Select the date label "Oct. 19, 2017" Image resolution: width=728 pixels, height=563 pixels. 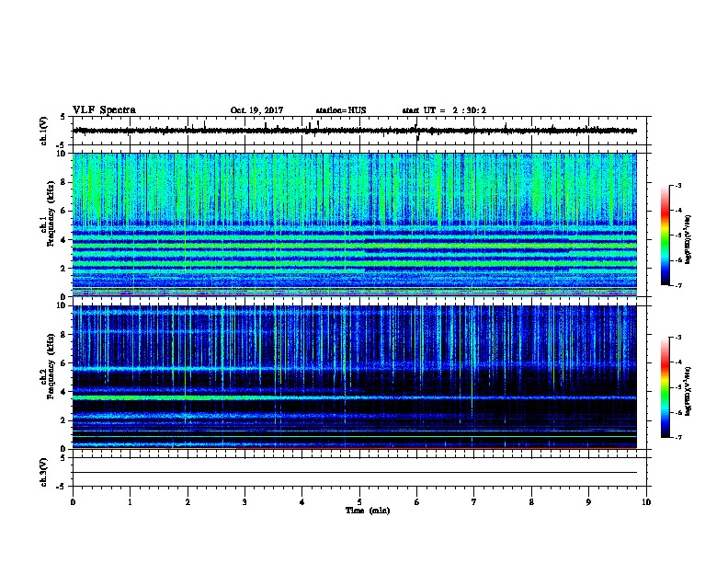click(x=256, y=110)
